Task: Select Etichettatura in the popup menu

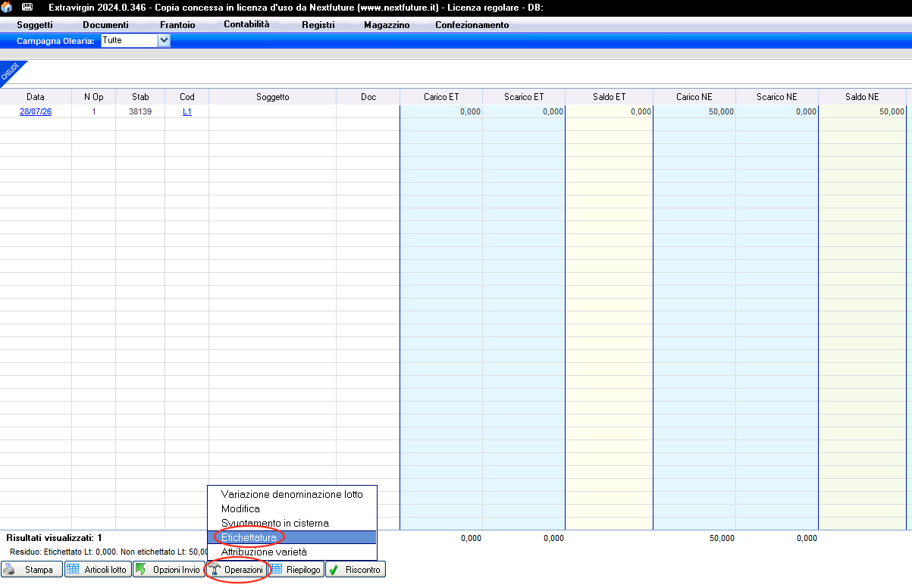Action: click(x=292, y=537)
